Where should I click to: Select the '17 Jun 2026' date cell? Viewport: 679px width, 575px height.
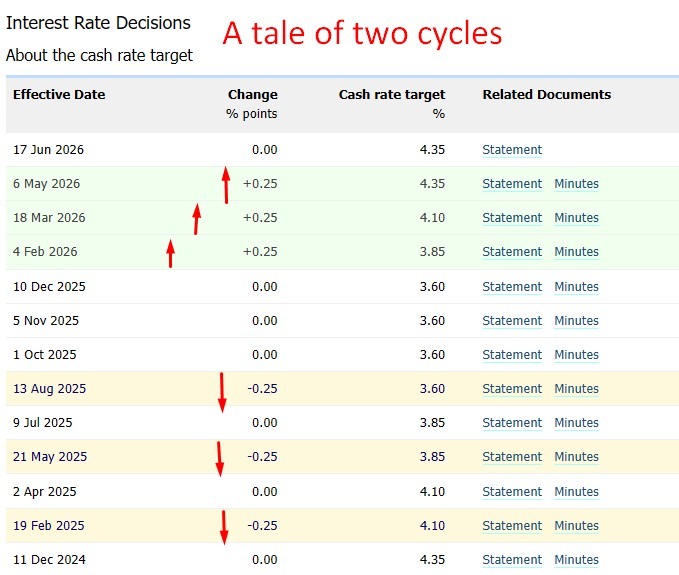pos(48,150)
